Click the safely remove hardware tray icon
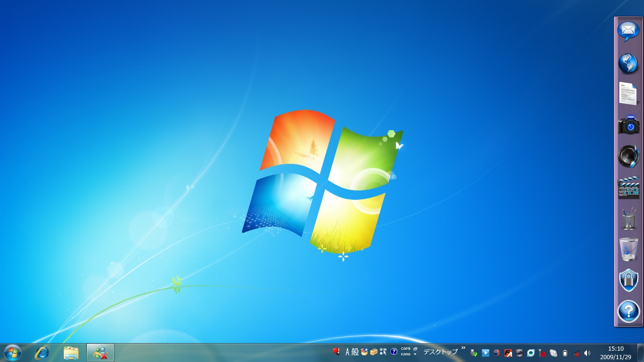This screenshot has width=644, height=362. pos(474,353)
